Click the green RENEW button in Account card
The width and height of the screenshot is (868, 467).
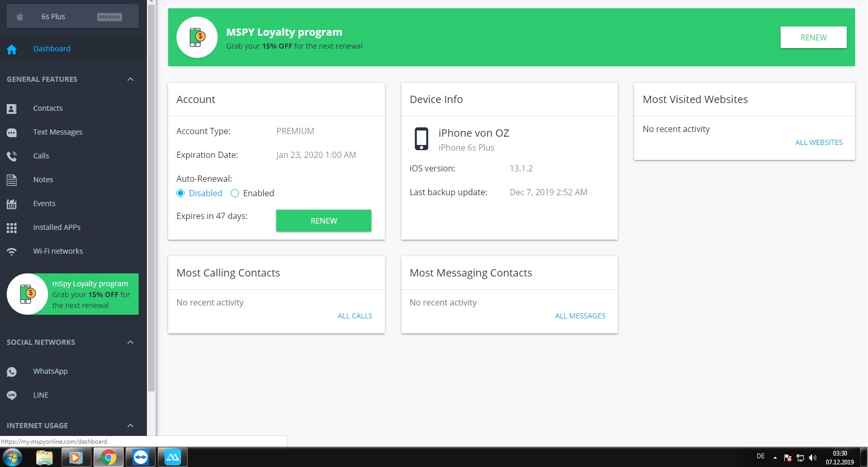pos(323,221)
